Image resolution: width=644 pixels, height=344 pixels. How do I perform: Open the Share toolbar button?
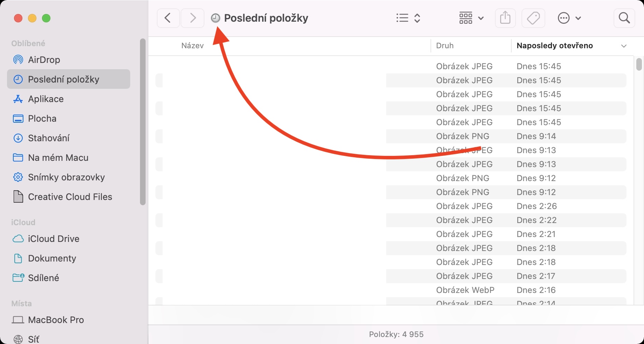pyautogui.click(x=505, y=18)
